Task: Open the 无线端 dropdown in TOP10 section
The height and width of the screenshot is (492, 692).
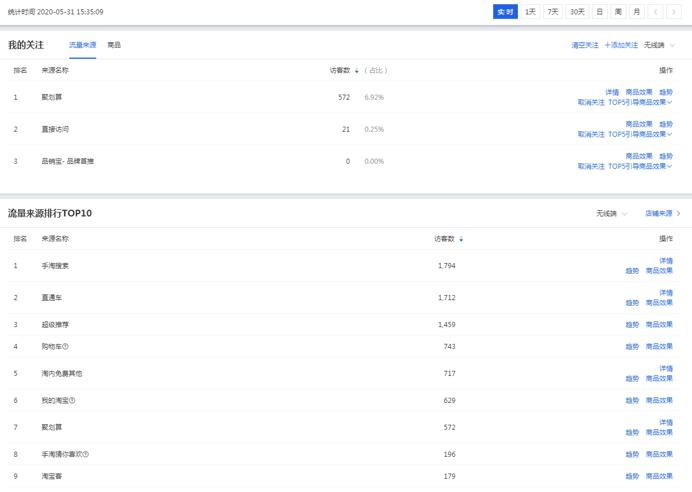Action: pyautogui.click(x=611, y=214)
